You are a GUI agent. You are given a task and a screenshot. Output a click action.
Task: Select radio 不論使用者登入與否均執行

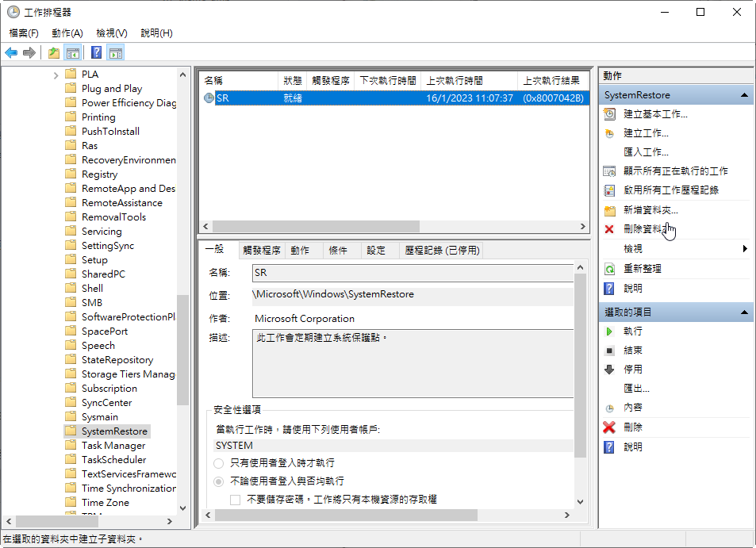[x=218, y=481]
